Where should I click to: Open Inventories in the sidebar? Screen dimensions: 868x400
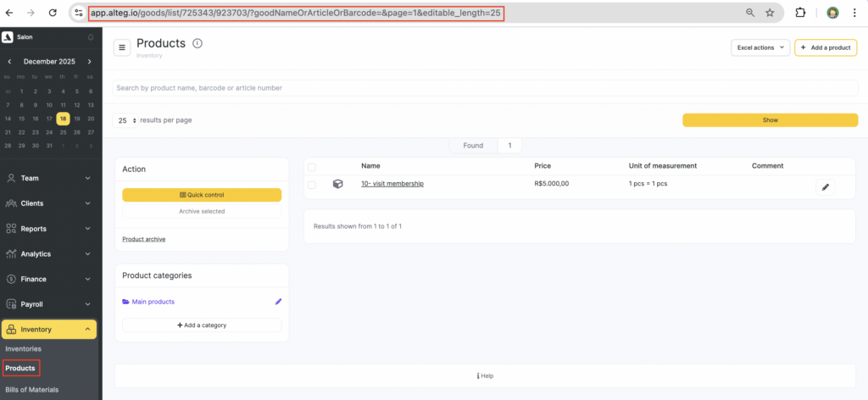(23, 348)
